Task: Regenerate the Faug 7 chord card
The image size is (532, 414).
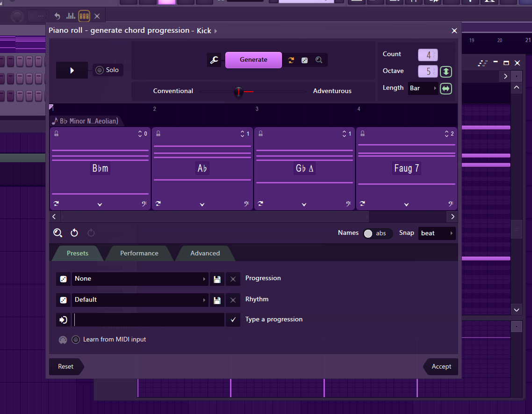Action: click(362, 203)
